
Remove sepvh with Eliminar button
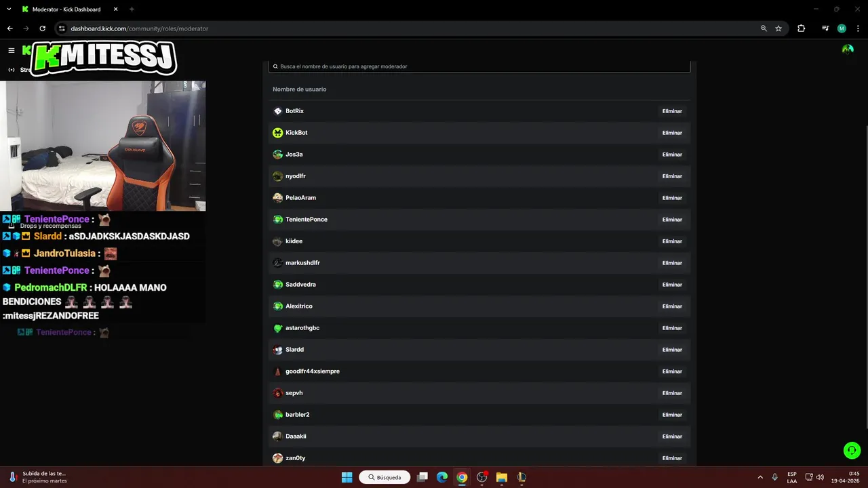672,393
